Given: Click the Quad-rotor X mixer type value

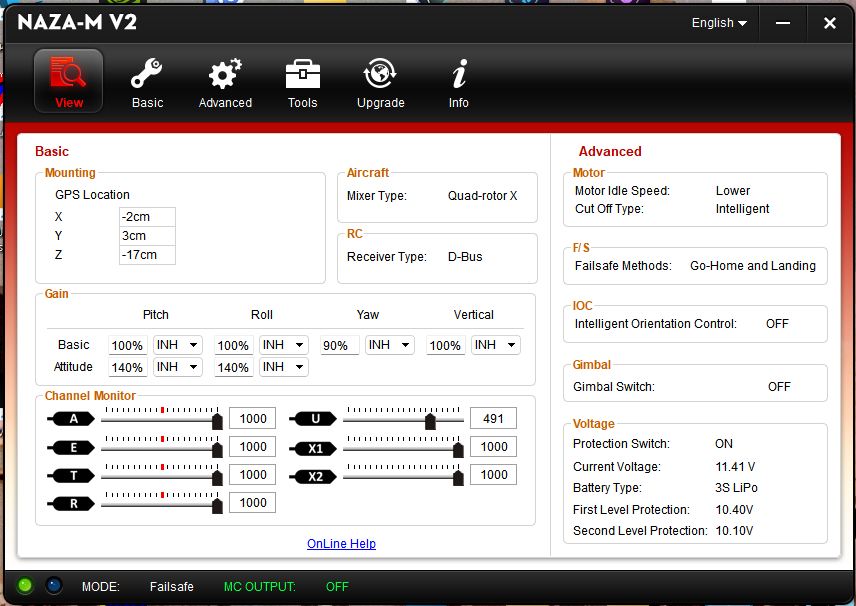Looking at the screenshot, I should pyautogui.click(x=482, y=196).
